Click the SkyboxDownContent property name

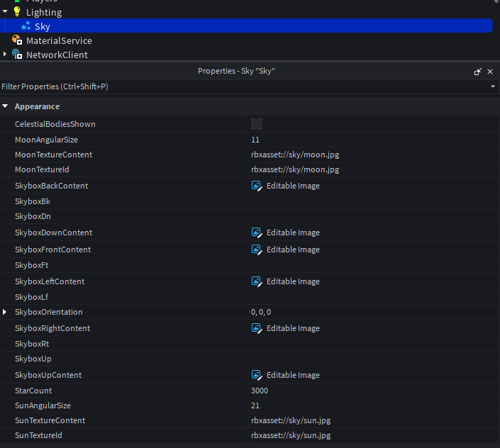(54, 233)
